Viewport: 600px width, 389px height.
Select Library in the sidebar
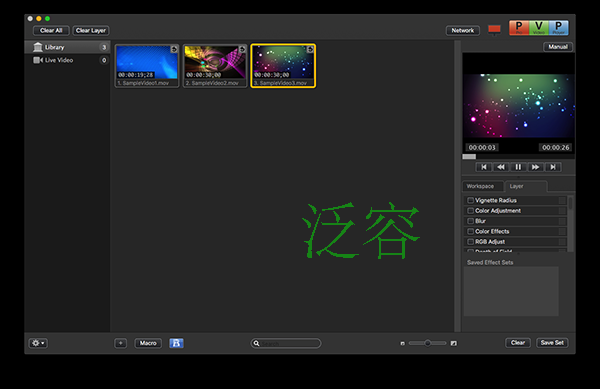coord(67,47)
